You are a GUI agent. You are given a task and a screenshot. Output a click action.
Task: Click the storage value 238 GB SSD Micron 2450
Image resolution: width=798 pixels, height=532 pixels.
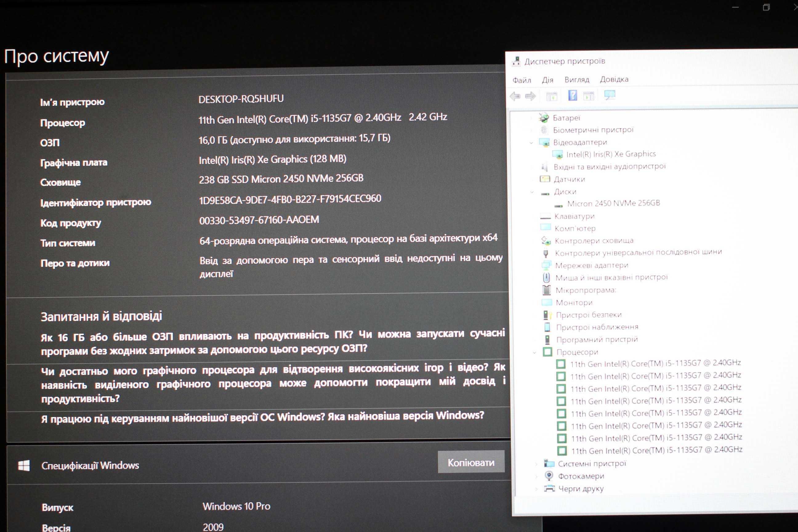tap(281, 179)
